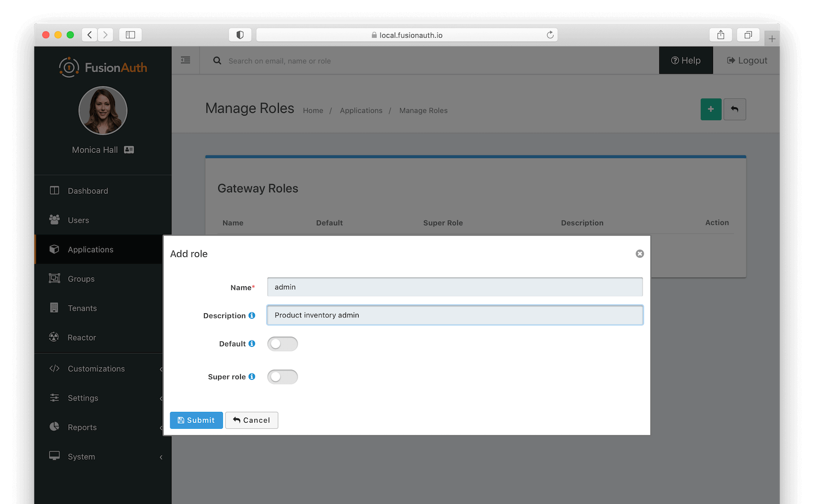
Task: Go to Applications breadcrumb
Action: (361, 110)
